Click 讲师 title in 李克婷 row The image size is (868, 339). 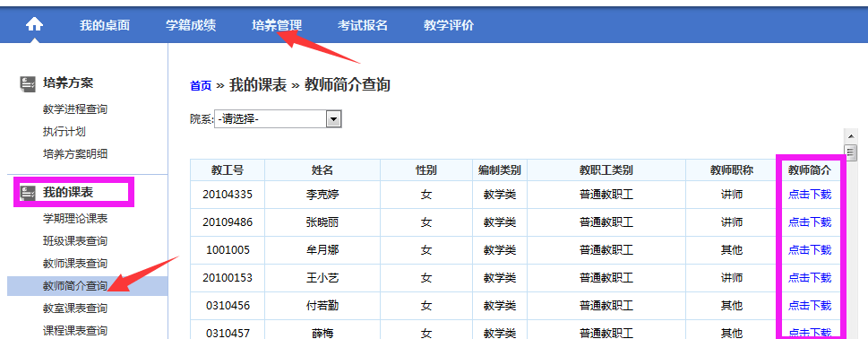coord(732,195)
